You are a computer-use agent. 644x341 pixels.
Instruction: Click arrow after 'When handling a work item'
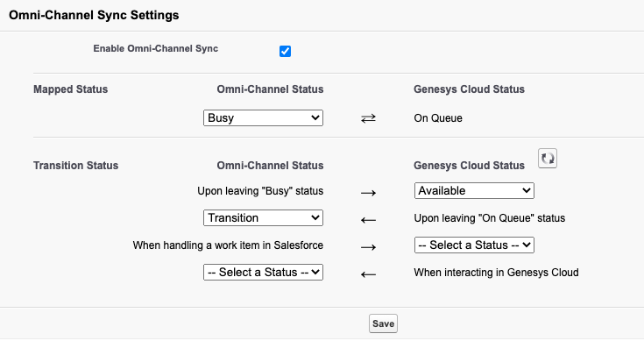tap(368, 247)
